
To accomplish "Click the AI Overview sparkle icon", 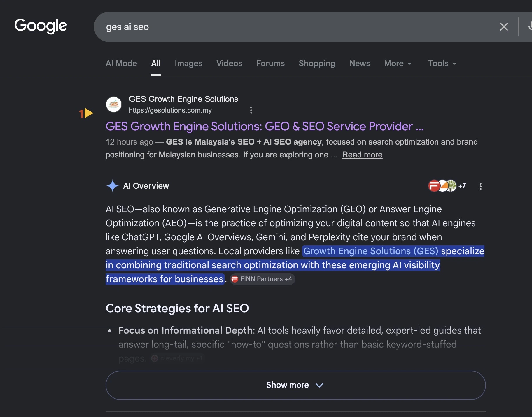I will (x=113, y=186).
